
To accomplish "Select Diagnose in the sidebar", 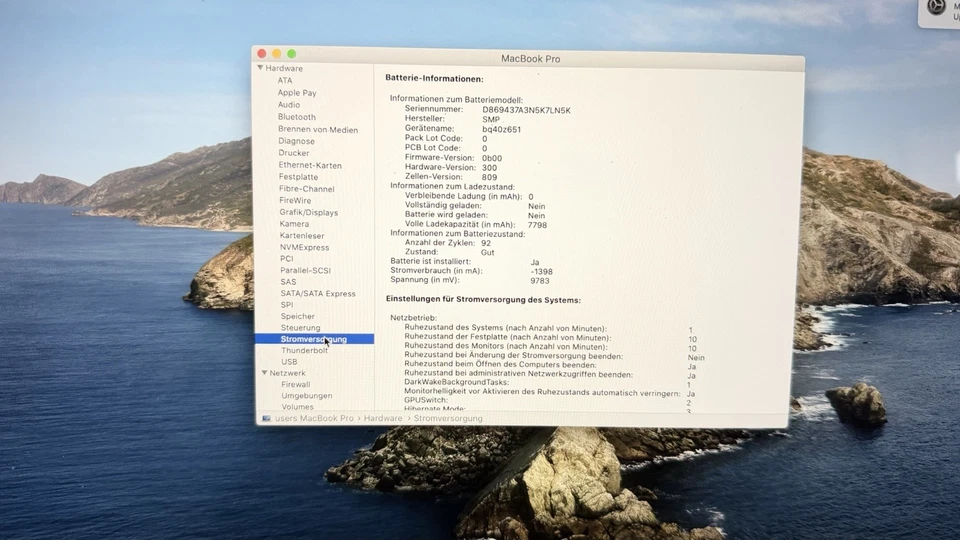I will tap(296, 141).
